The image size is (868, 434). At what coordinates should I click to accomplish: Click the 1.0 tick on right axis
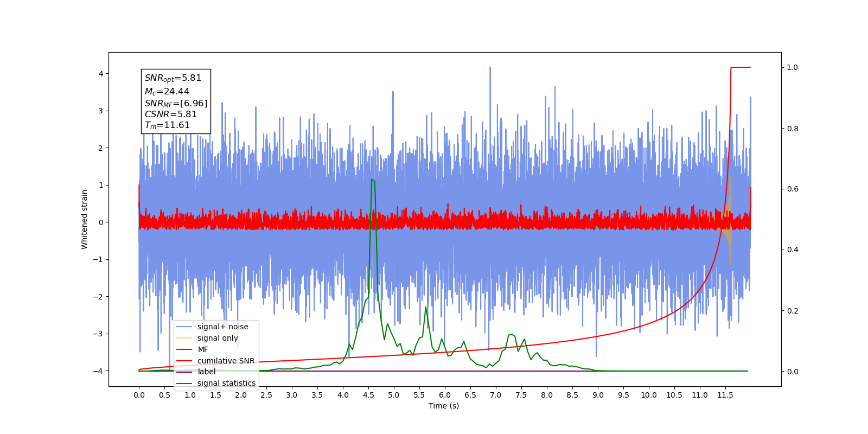click(x=793, y=68)
